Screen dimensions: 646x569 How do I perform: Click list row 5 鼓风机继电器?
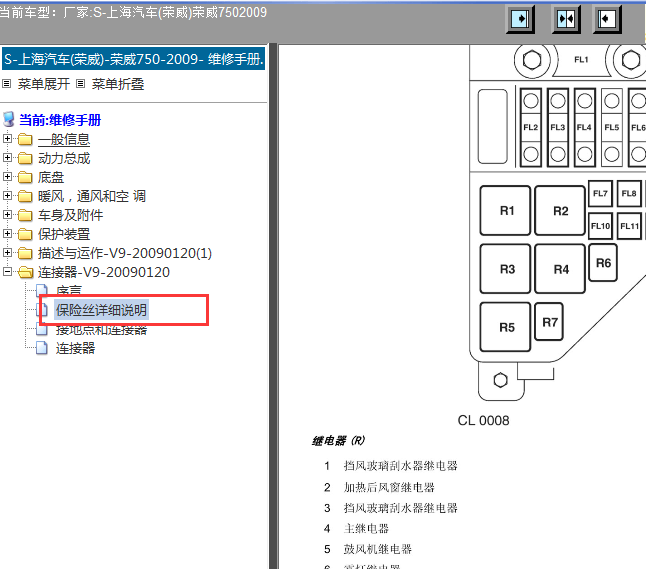[x=368, y=549]
